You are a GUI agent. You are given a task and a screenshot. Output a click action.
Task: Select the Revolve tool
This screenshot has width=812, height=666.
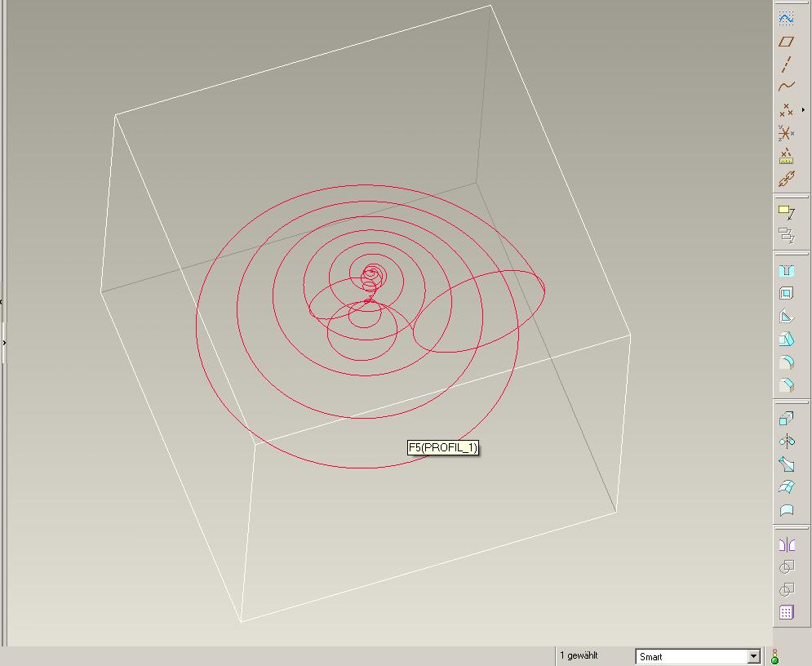pos(786,442)
